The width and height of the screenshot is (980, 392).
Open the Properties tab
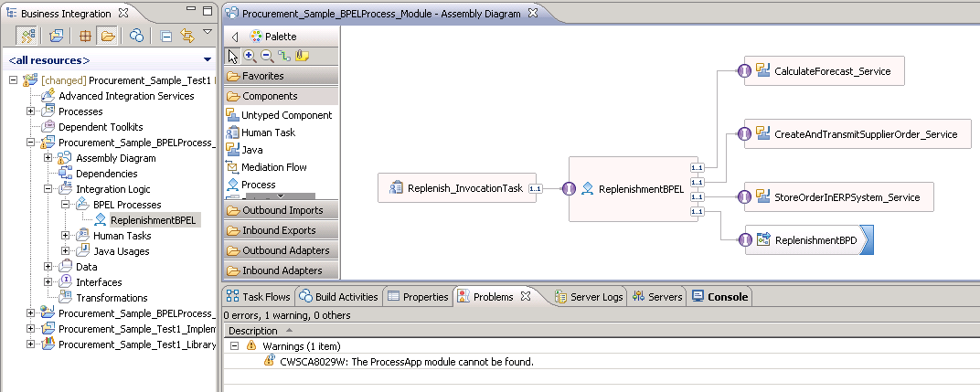(x=418, y=297)
